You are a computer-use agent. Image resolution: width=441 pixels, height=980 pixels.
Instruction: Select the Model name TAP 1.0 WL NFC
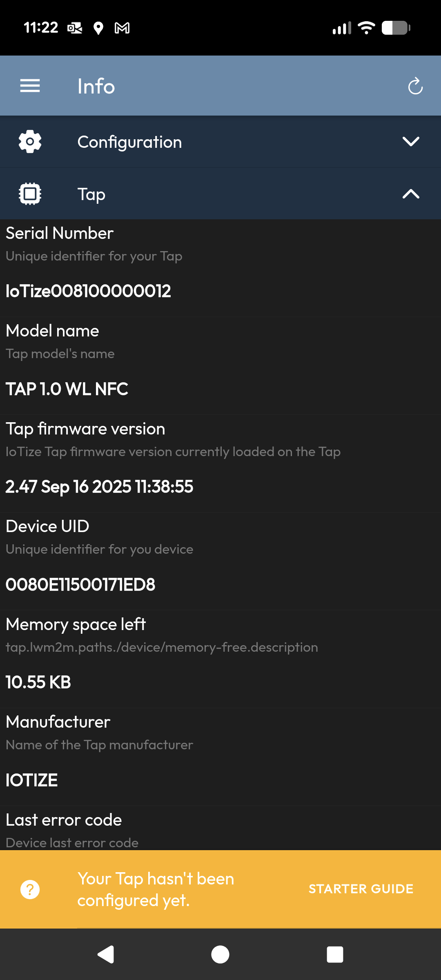click(67, 389)
